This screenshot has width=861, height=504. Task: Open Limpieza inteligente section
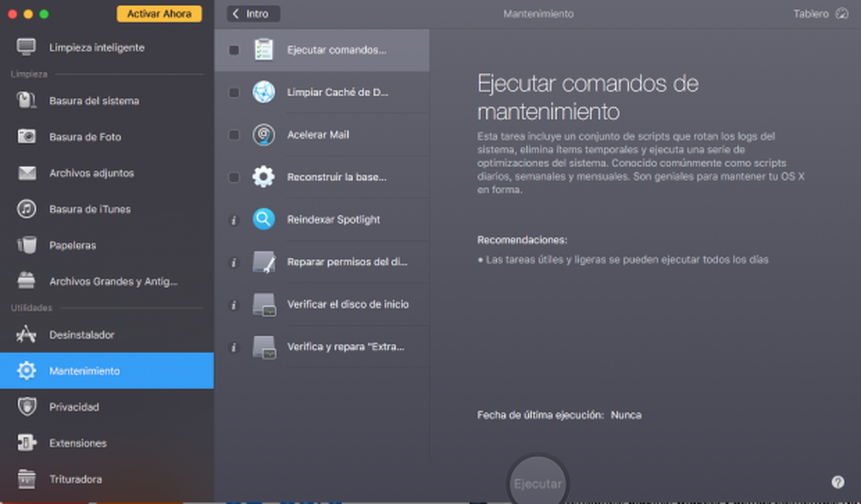coord(107,47)
